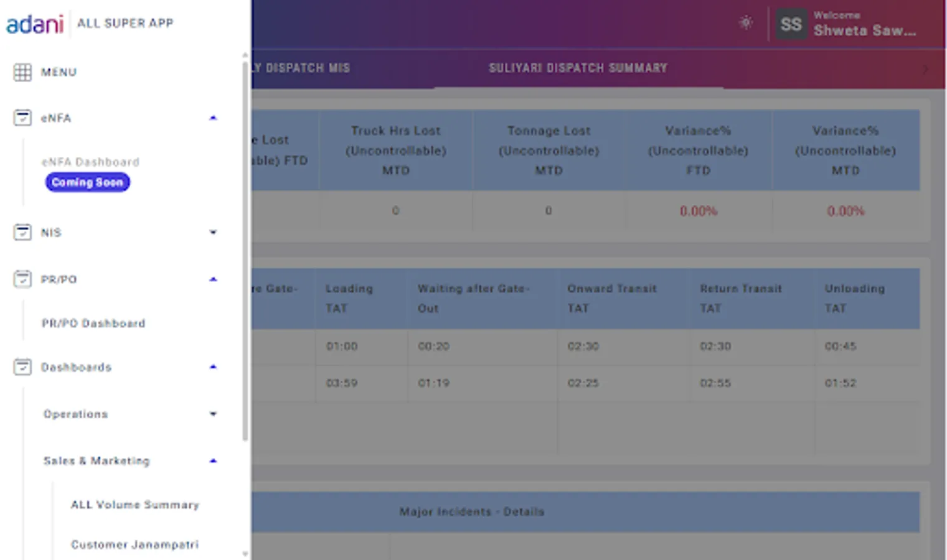Click the tabs next-arrow chevron

(x=925, y=68)
